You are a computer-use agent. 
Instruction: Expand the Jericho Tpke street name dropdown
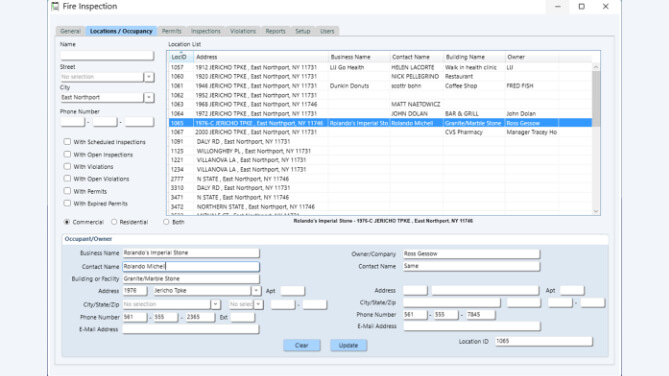click(256, 291)
